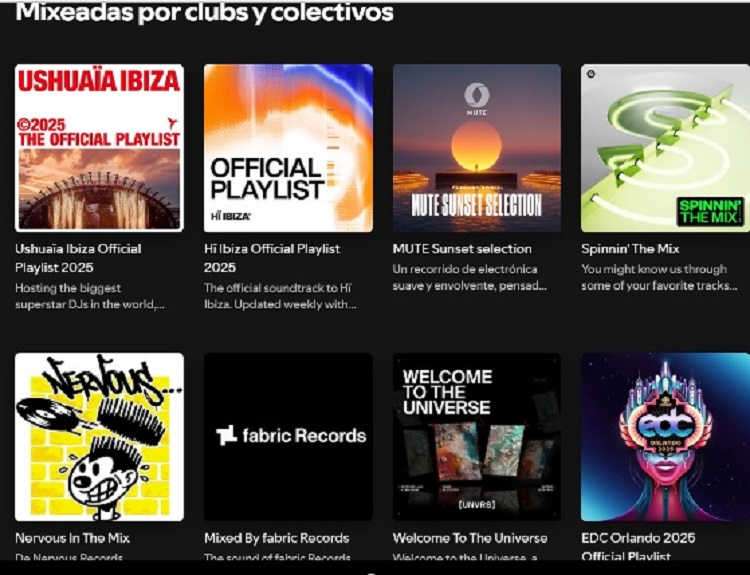
Task: Click the Mixeadas por clubs y colectivos heading
Action: pyautogui.click(x=204, y=12)
